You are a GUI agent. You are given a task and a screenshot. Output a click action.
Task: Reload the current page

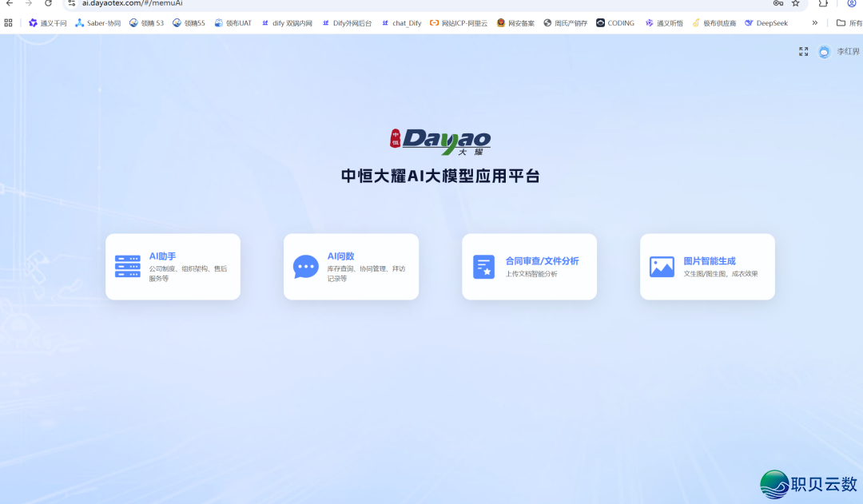point(49,3)
